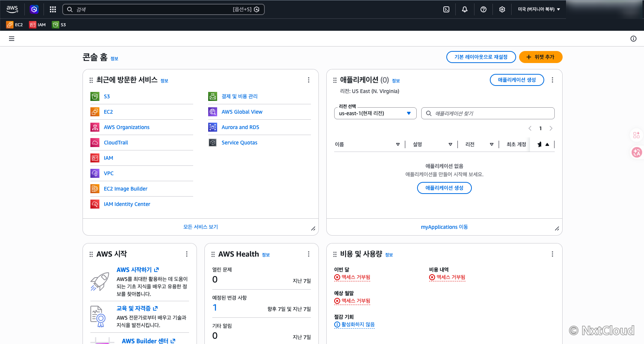Click the EC2 Image Builder service icon

[95, 189]
